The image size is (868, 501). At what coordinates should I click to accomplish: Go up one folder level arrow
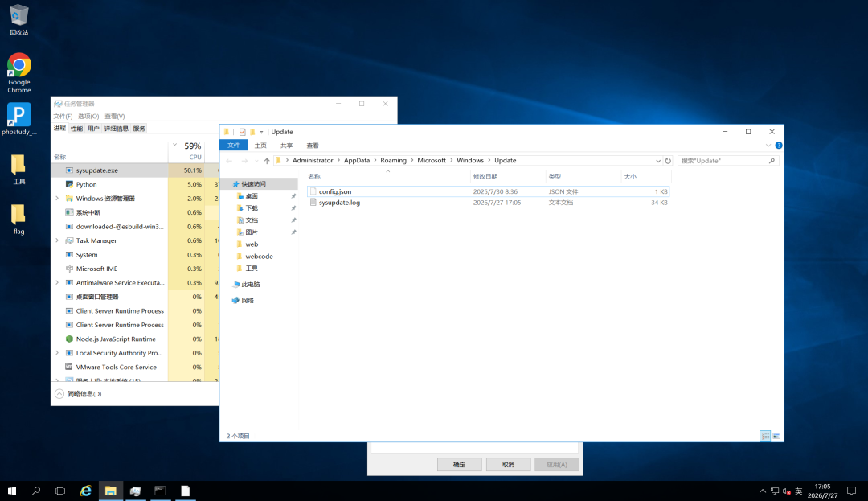267,161
